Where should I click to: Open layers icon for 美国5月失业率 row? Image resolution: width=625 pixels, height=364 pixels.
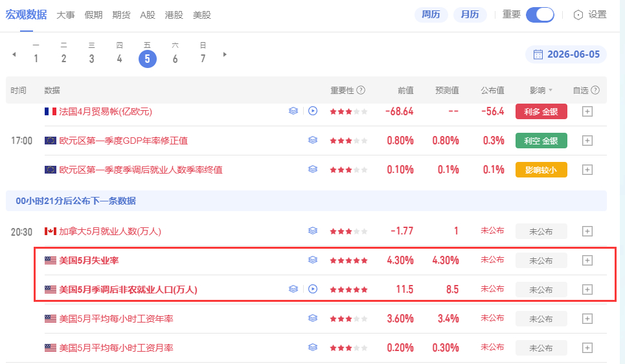click(313, 260)
